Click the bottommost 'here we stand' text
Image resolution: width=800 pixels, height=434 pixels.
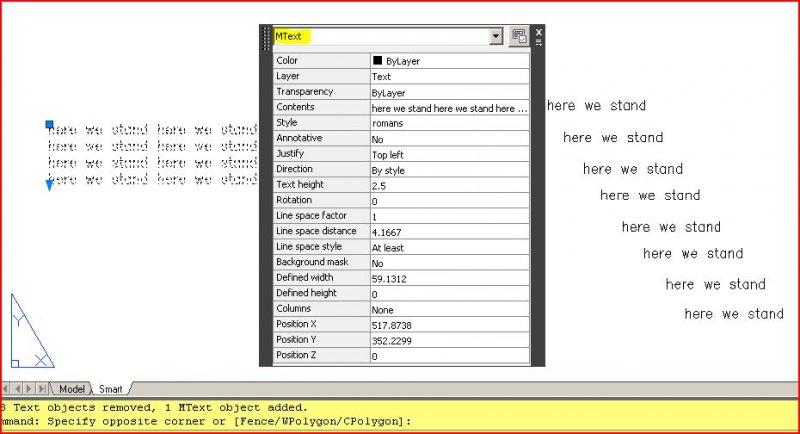(734, 314)
